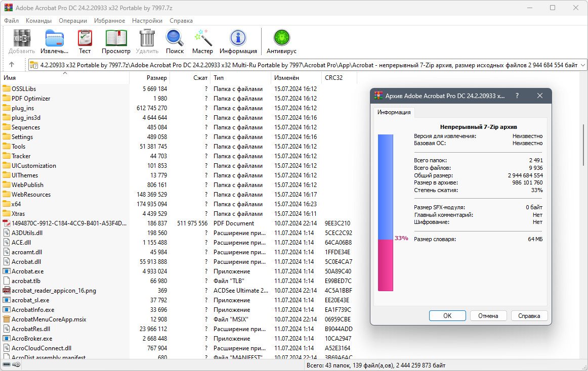Select the plug_ins folder

(x=23, y=108)
